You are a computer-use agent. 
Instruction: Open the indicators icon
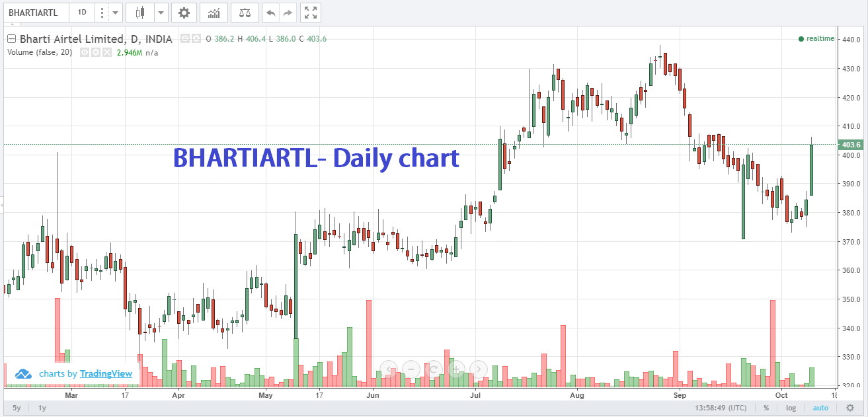click(x=214, y=12)
